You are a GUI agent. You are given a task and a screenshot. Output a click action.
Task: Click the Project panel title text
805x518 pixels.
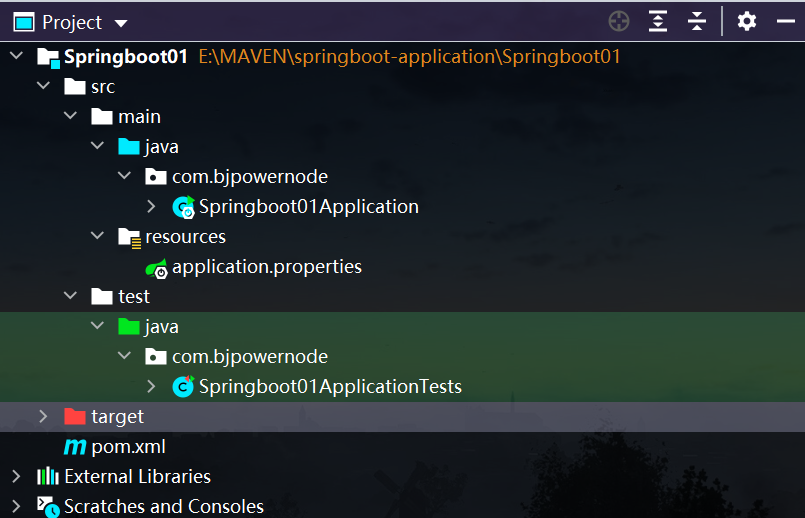[x=72, y=23]
